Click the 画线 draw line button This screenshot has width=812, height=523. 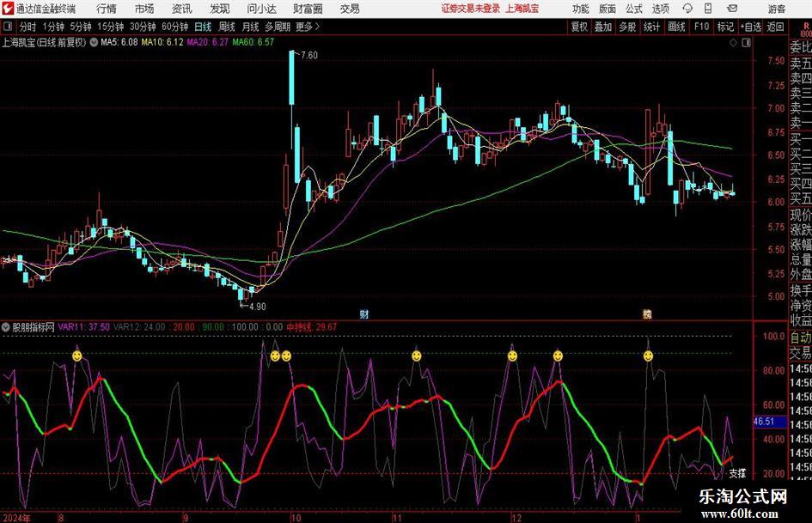pos(676,27)
